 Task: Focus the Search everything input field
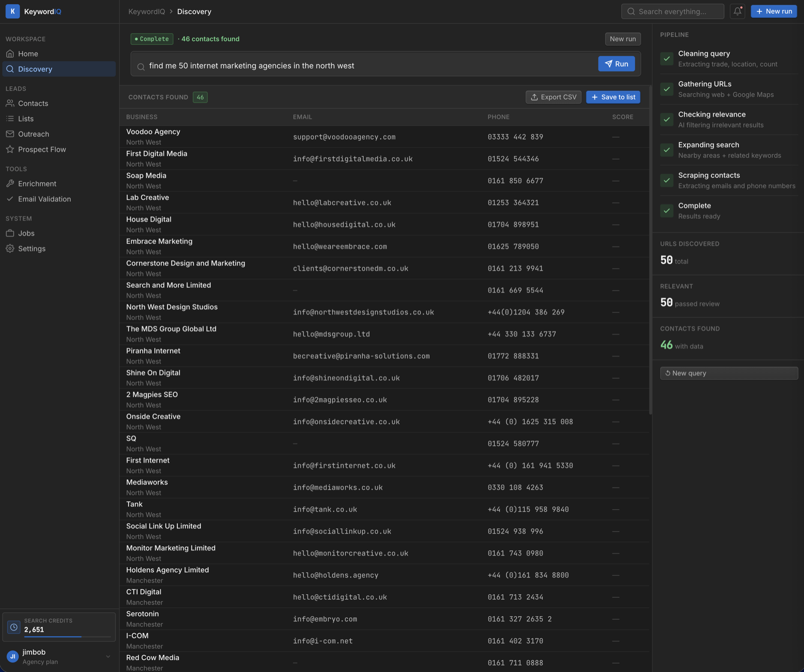click(672, 11)
